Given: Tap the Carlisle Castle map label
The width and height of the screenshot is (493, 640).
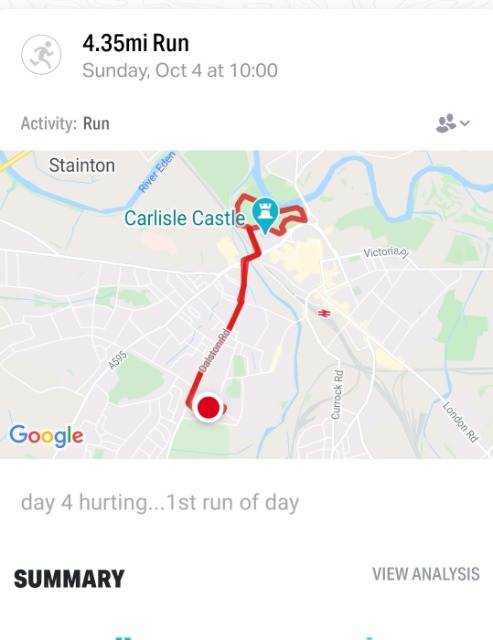Looking at the screenshot, I should pos(184,218).
